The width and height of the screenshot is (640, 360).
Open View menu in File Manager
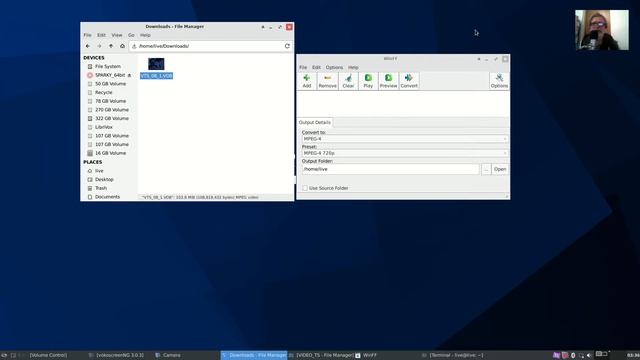click(x=117, y=35)
